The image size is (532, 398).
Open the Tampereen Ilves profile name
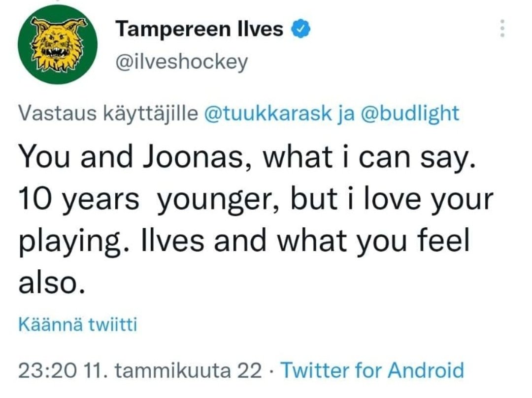pos(199,29)
